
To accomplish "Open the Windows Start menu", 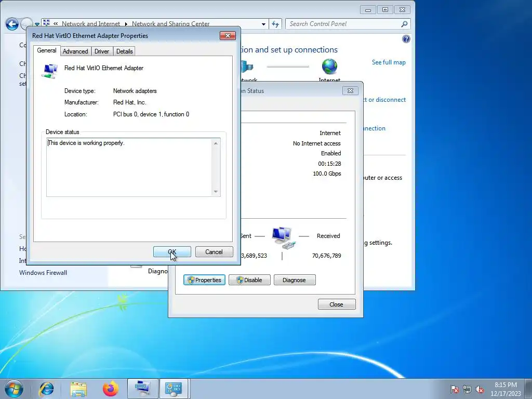I will (x=14, y=389).
